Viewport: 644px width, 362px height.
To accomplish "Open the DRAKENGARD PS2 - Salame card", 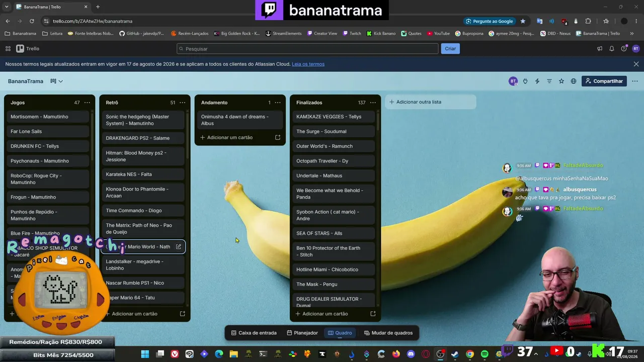I will point(144,138).
